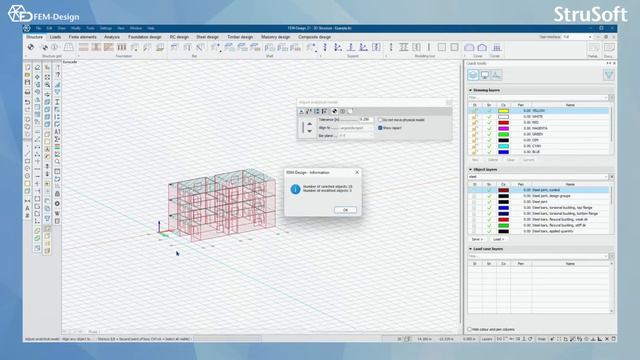The width and height of the screenshot is (640, 360).
Task: Click the zoom magnifier icon in left toolbar
Action: tap(47, 85)
